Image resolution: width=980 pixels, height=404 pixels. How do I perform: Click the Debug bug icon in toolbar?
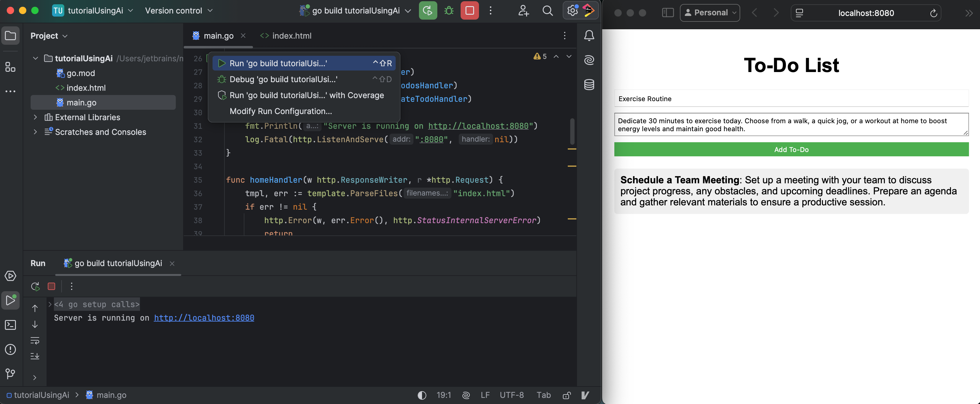coord(449,11)
